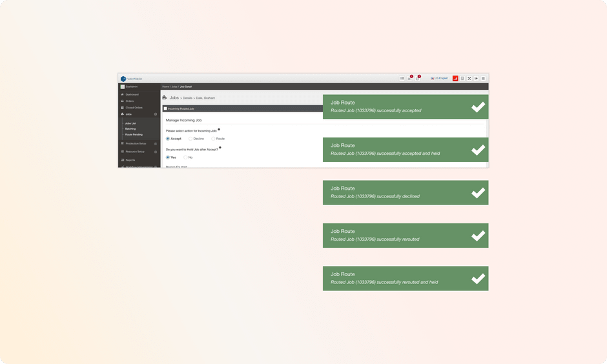Open the US English language selector

(x=440, y=78)
